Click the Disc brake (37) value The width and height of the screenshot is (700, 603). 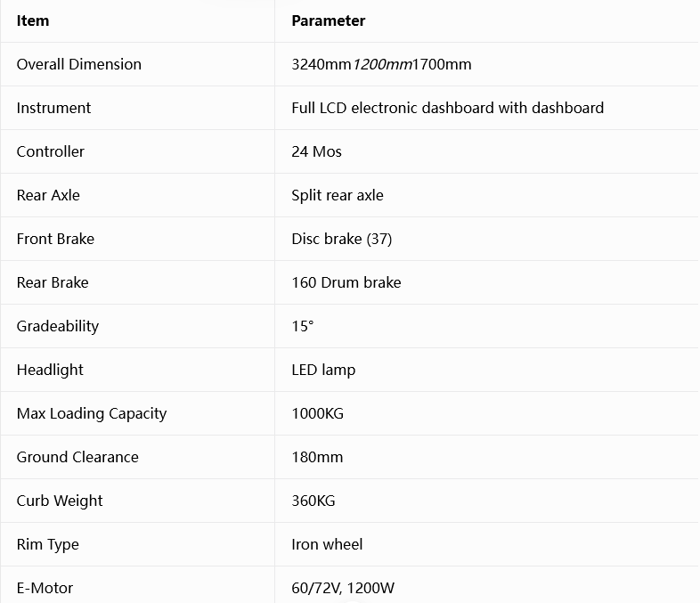[x=341, y=239]
